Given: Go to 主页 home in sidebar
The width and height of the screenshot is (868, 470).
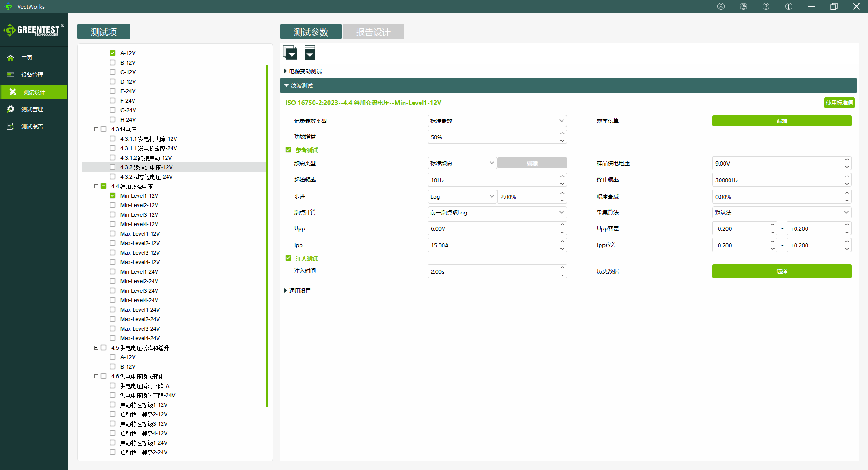Looking at the screenshot, I should (x=27, y=58).
